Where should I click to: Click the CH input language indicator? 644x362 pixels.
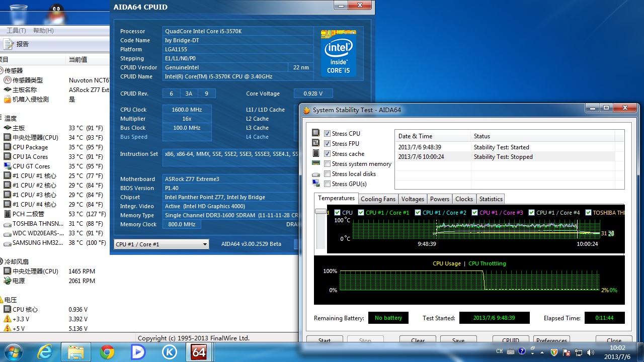coord(500,351)
